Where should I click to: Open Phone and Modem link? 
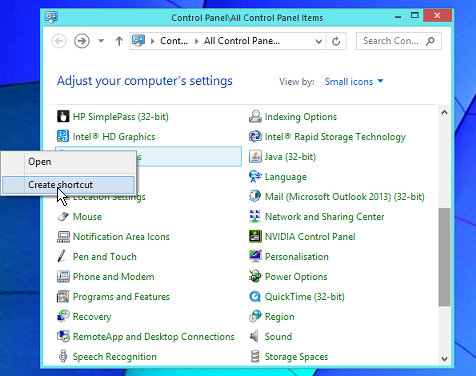tap(114, 277)
